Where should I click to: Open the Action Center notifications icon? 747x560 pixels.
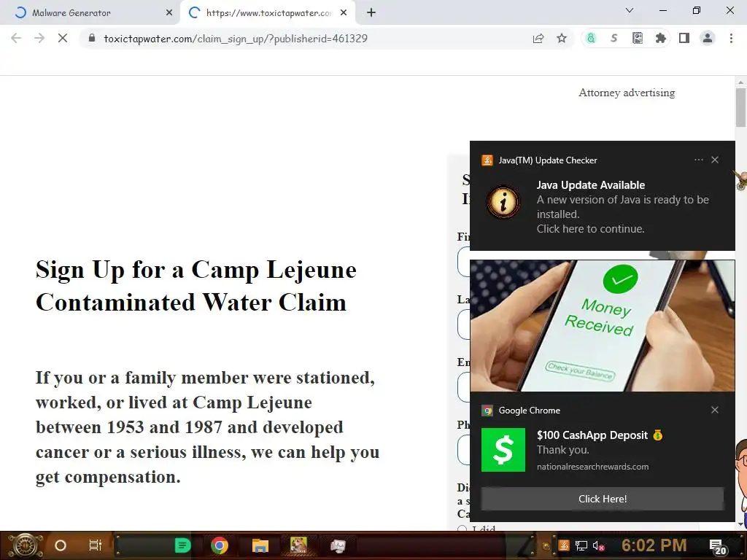pos(718,547)
